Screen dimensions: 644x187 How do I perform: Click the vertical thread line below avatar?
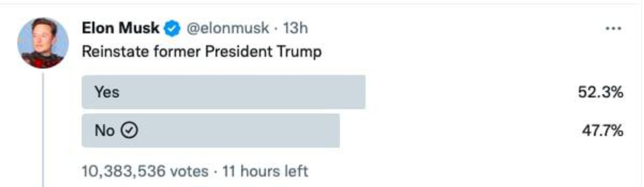coord(43,128)
